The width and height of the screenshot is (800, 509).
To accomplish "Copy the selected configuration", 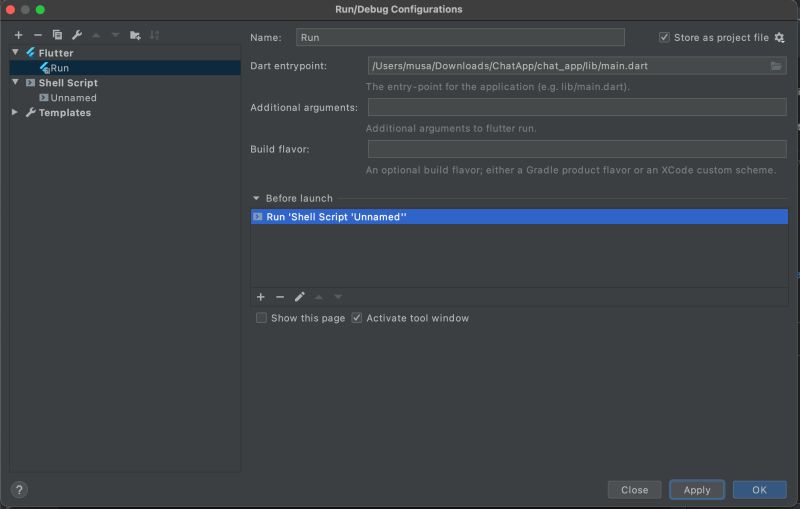I will coord(57,35).
